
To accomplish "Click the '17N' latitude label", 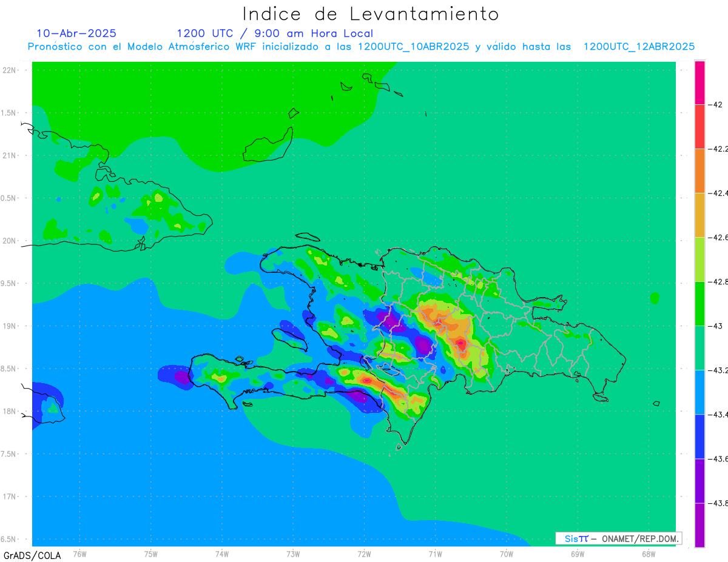I will coord(10,497).
